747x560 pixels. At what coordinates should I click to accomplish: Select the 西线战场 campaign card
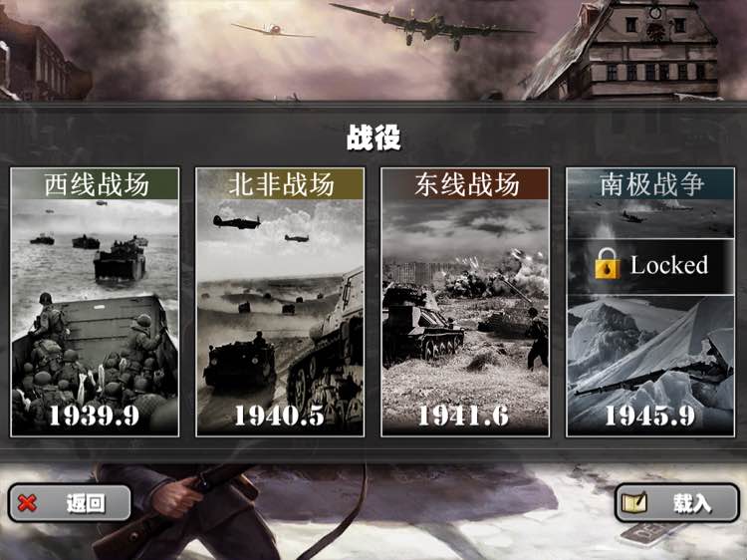95,302
